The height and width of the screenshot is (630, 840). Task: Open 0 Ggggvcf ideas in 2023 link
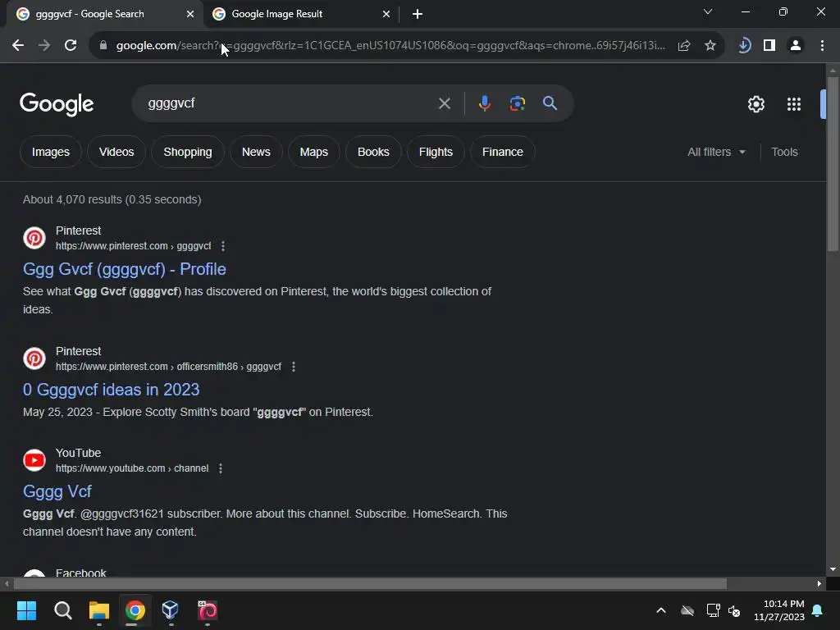pos(111,390)
